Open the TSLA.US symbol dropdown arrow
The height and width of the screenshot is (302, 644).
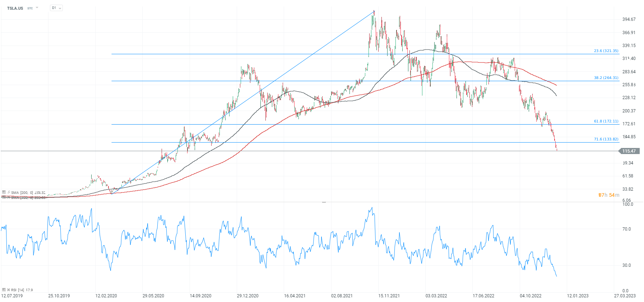pyautogui.click(x=37, y=8)
